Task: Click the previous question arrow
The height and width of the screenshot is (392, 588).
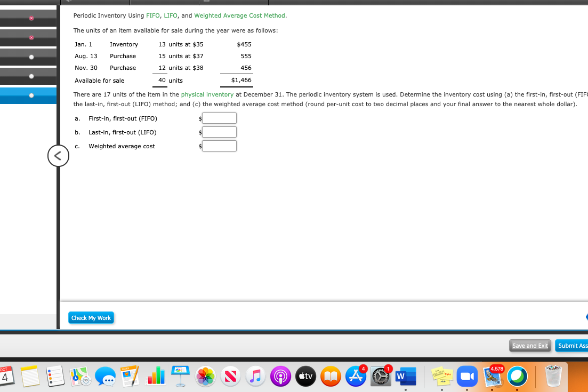Action: [58, 156]
